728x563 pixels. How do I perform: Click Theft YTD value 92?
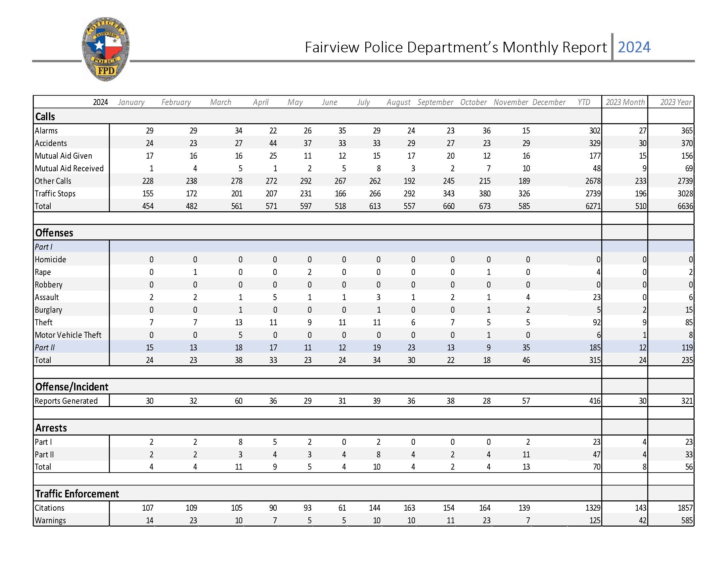tap(597, 322)
